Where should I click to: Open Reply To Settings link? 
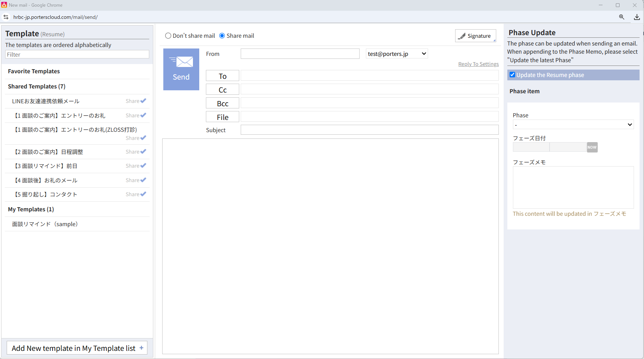coord(478,64)
